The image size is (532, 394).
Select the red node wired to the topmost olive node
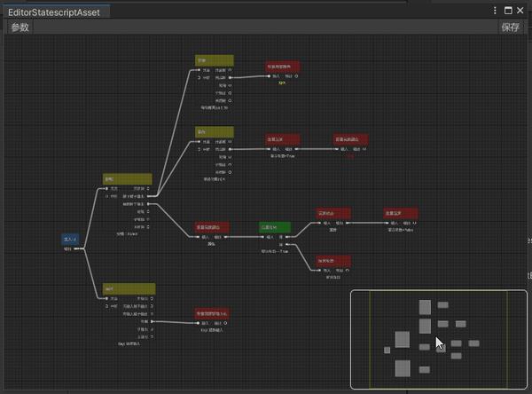coord(283,67)
